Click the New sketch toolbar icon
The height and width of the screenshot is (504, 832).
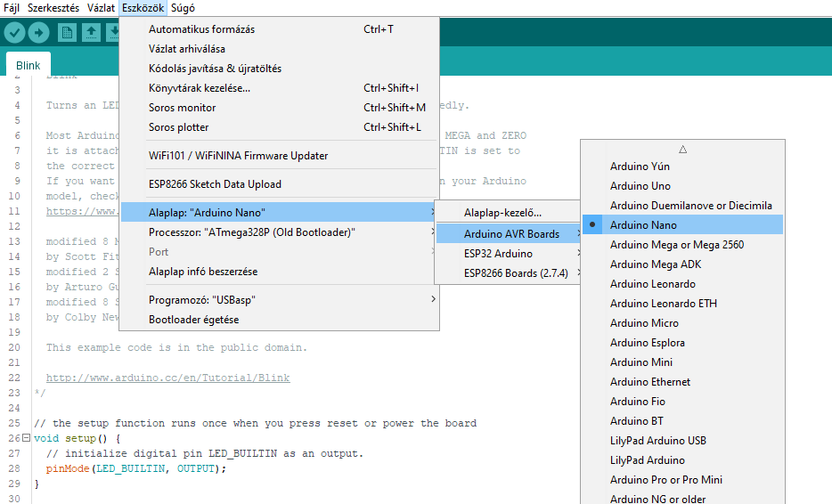pos(67,33)
